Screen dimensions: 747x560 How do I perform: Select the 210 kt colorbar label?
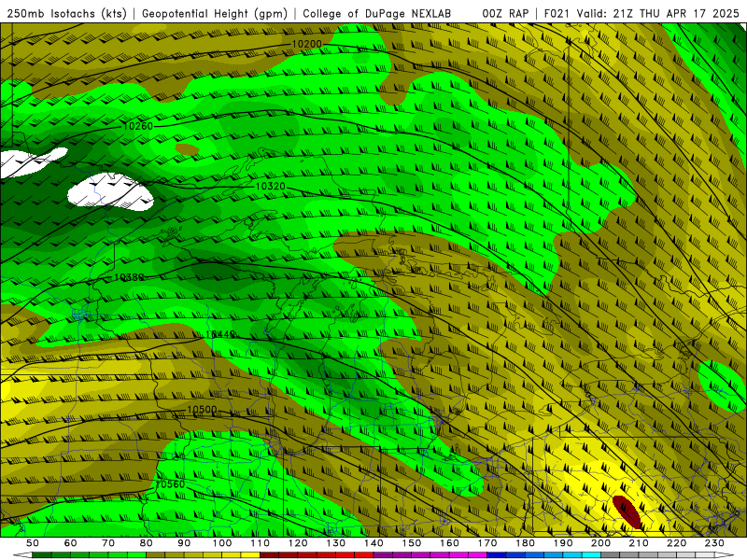tap(639, 543)
